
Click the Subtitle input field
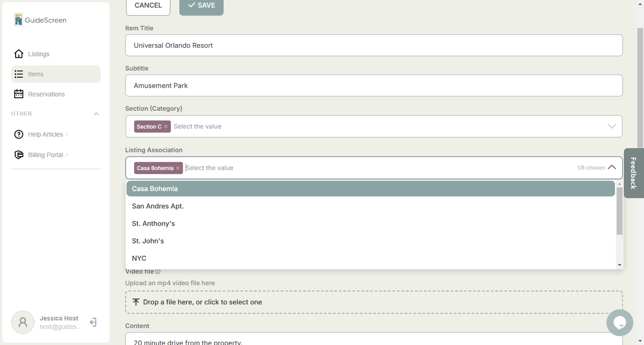click(x=374, y=85)
